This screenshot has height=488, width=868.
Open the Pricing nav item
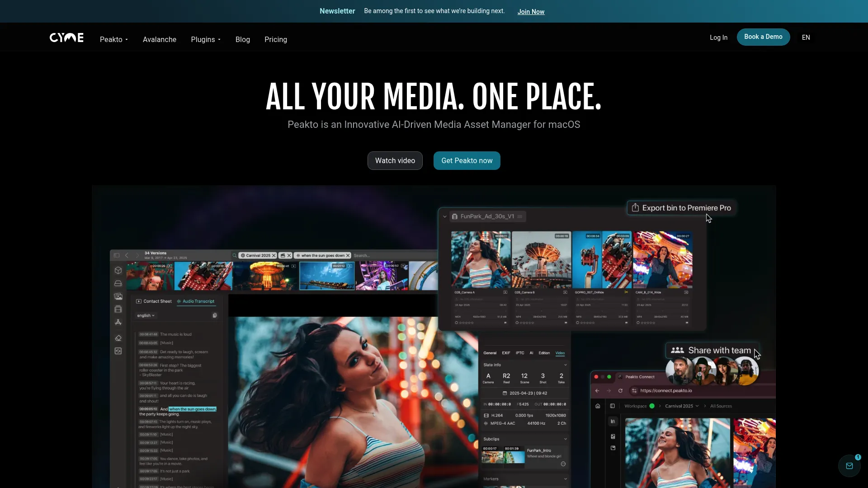coord(276,39)
